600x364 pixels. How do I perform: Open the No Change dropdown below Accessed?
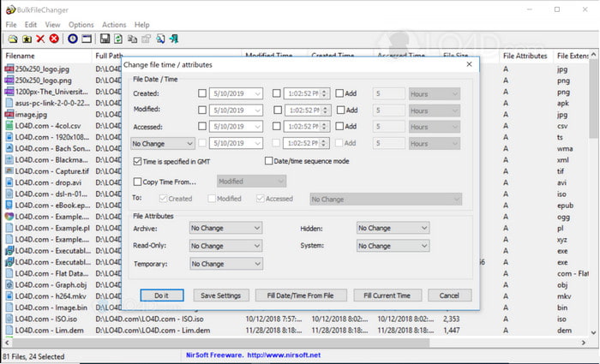[x=163, y=143]
